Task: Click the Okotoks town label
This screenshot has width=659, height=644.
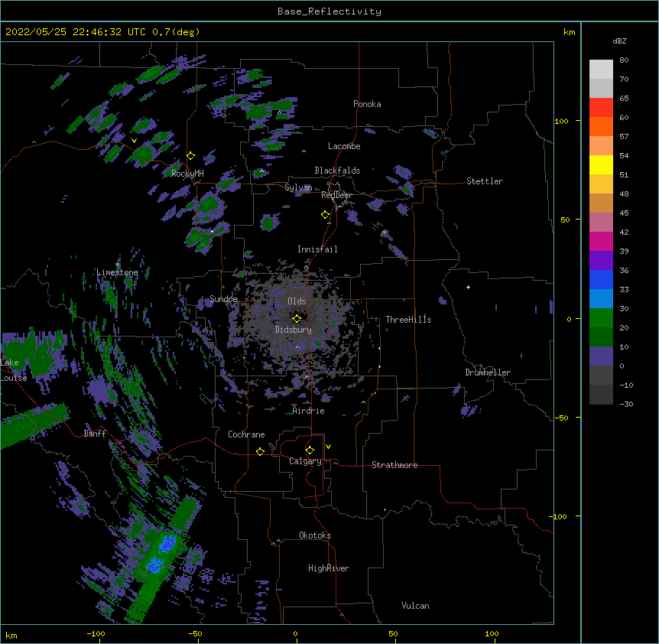Action: point(315,535)
